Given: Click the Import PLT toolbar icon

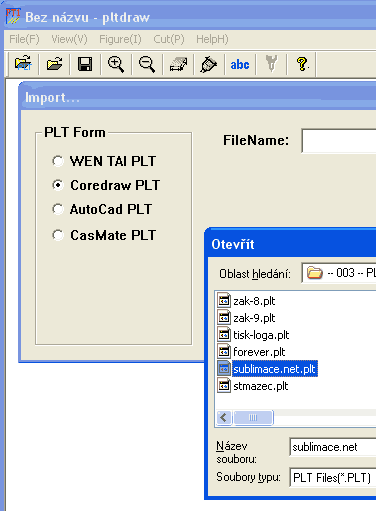Looking at the screenshot, I should point(23,63).
